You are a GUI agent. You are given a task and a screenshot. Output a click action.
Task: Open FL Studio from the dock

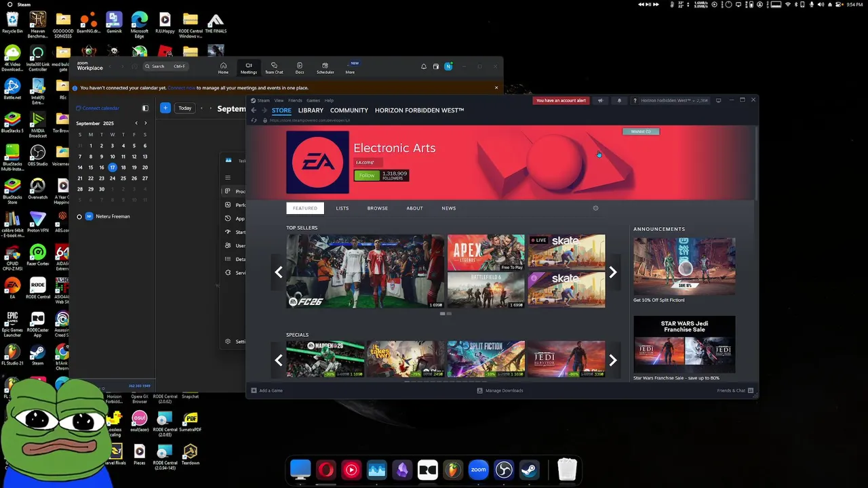click(453, 470)
